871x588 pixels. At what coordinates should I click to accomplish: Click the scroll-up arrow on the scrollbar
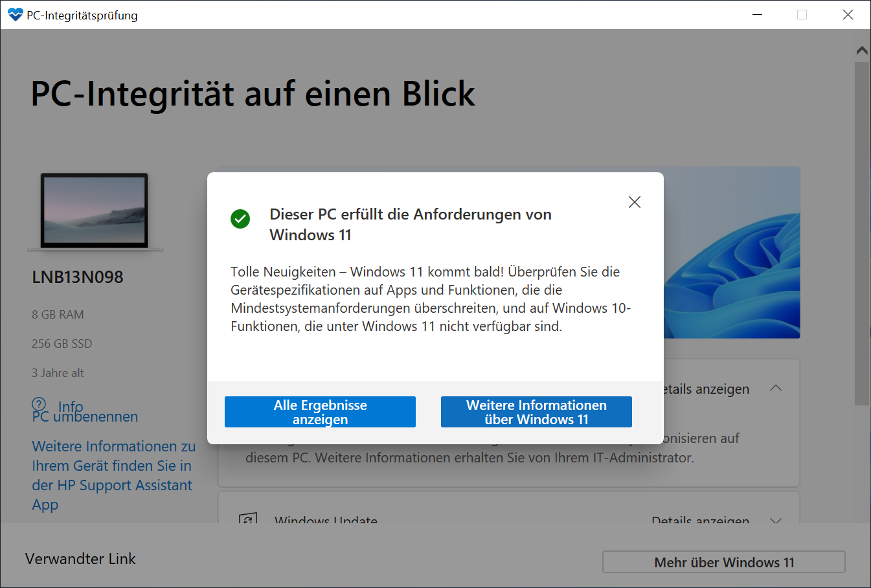coord(861,50)
